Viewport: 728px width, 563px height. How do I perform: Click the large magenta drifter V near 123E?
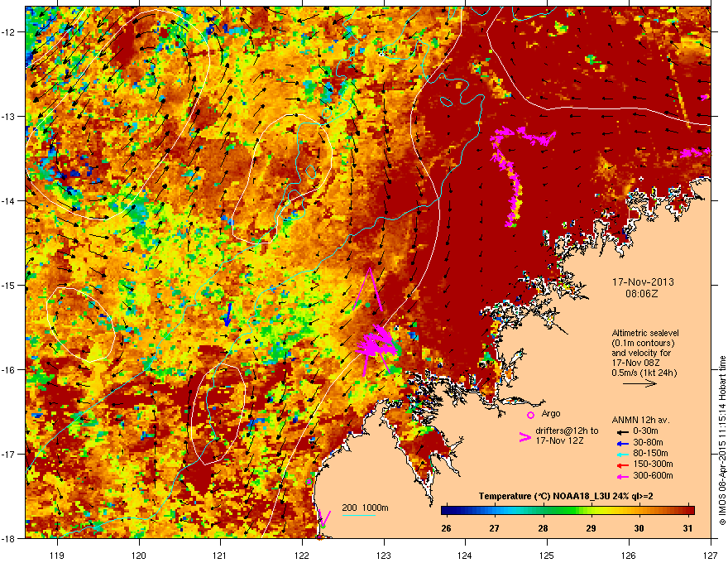(x=369, y=289)
